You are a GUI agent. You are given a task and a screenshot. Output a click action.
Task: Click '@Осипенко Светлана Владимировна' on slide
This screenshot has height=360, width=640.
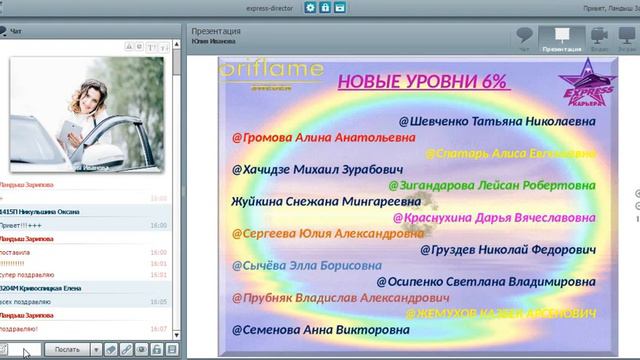(x=486, y=282)
